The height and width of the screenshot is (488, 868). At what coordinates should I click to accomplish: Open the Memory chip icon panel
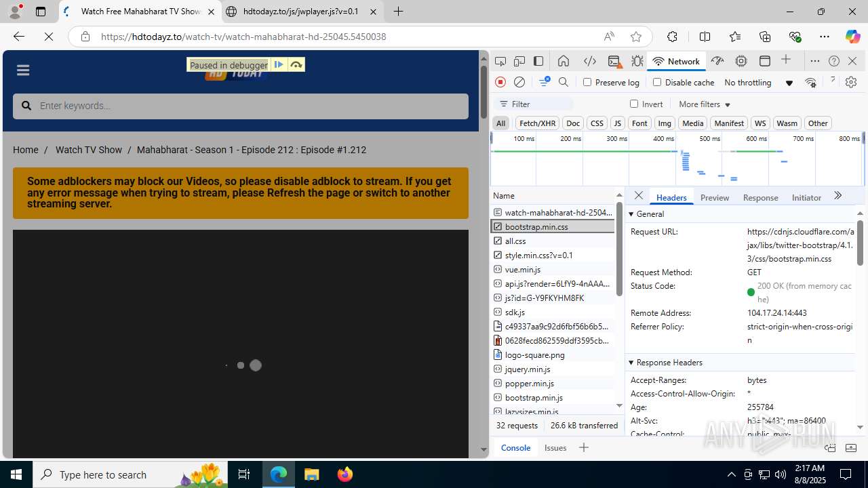tap(741, 61)
